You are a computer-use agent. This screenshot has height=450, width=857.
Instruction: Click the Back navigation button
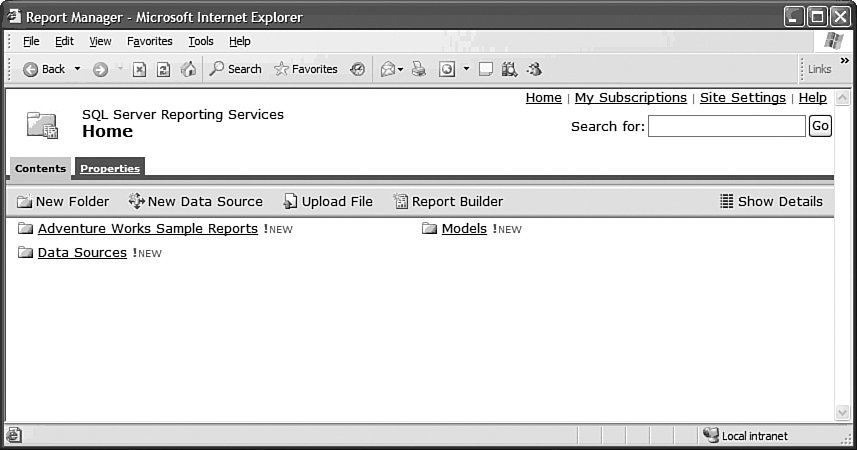[x=44, y=69]
